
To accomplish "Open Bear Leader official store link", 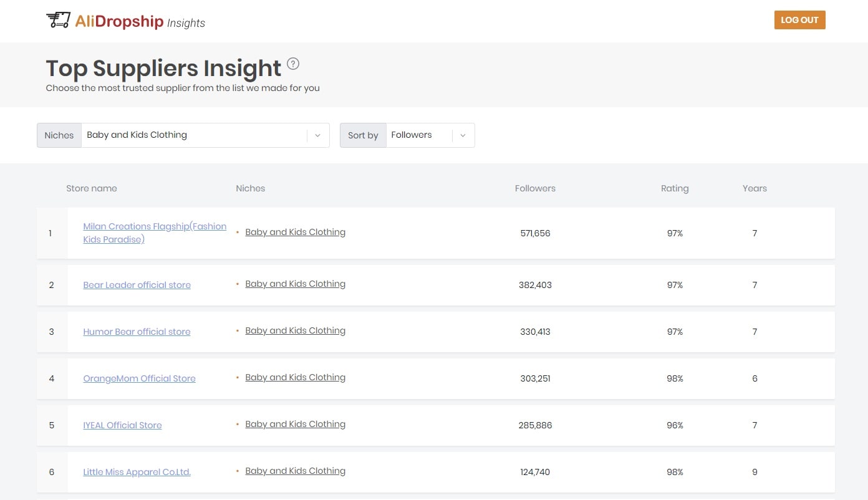I will coord(137,285).
